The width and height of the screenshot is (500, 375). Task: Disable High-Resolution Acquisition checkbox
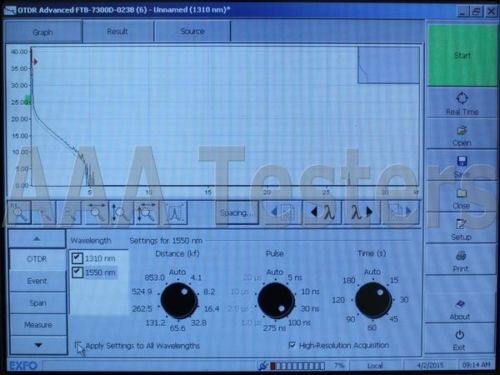click(292, 345)
